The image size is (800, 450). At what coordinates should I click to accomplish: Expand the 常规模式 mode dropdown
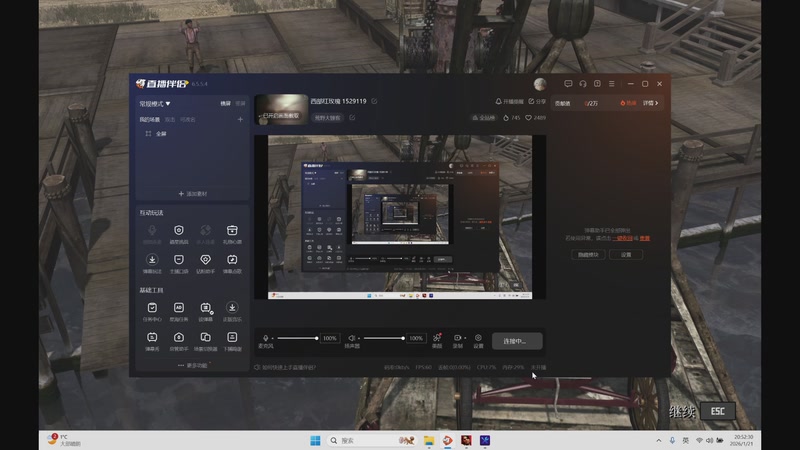click(155, 104)
